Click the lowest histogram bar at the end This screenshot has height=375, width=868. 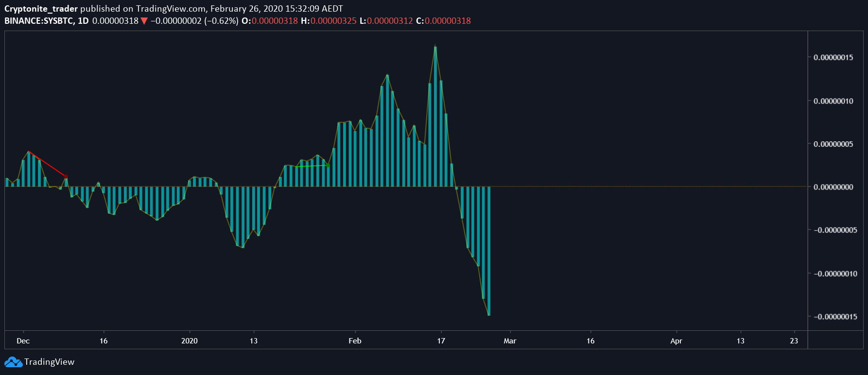(x=489, y=251)
